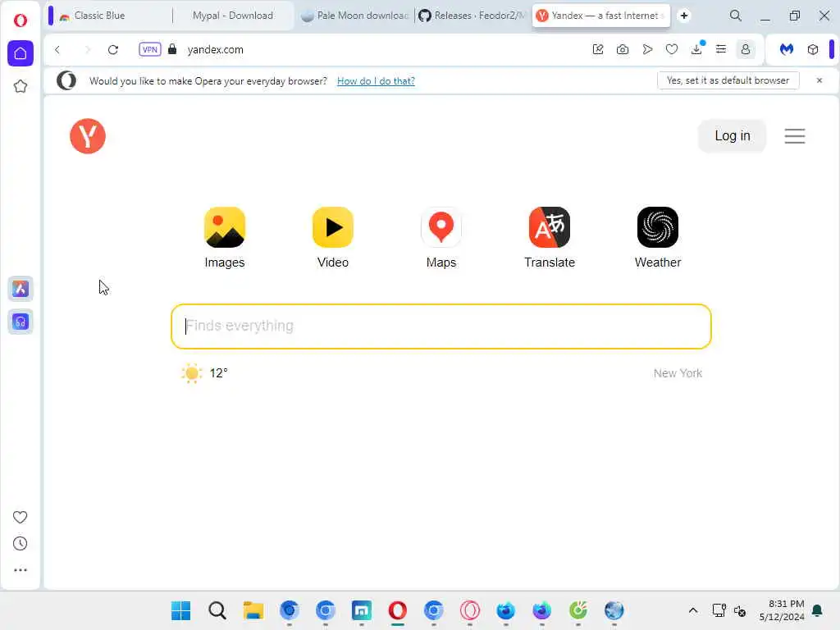Viewport: 840px width, 630px height.
Task: Open the extensions cube icon
Action: 813,49
